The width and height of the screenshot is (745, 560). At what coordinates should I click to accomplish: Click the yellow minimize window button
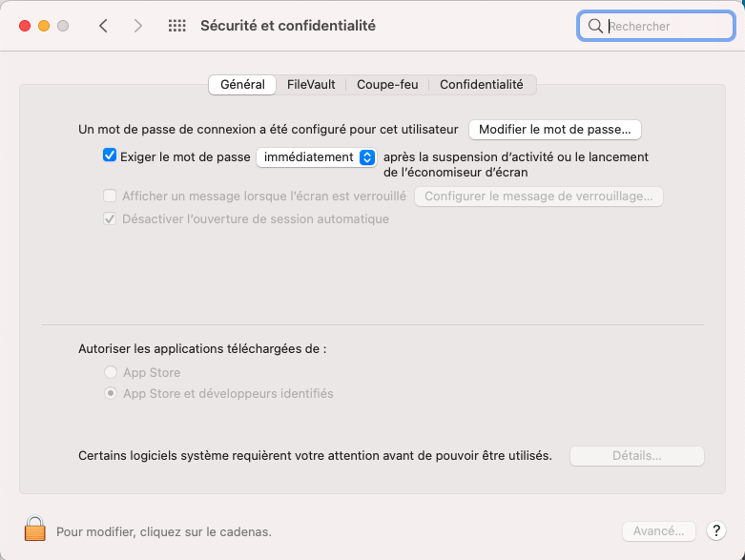44,26
